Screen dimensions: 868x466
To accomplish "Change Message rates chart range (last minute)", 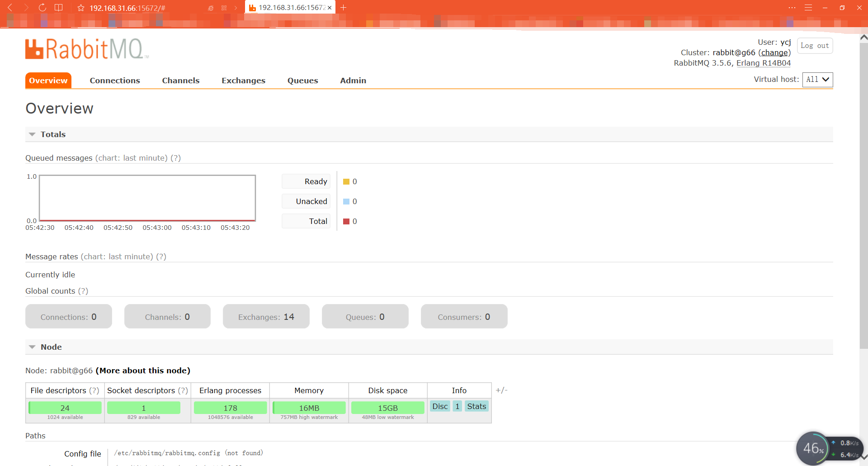I will tap(117, 257).
